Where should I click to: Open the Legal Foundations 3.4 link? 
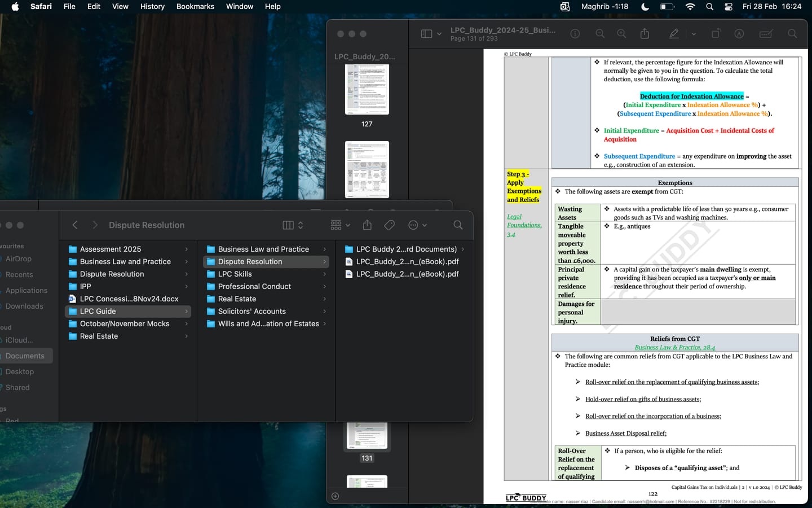[x=524, y=225]
